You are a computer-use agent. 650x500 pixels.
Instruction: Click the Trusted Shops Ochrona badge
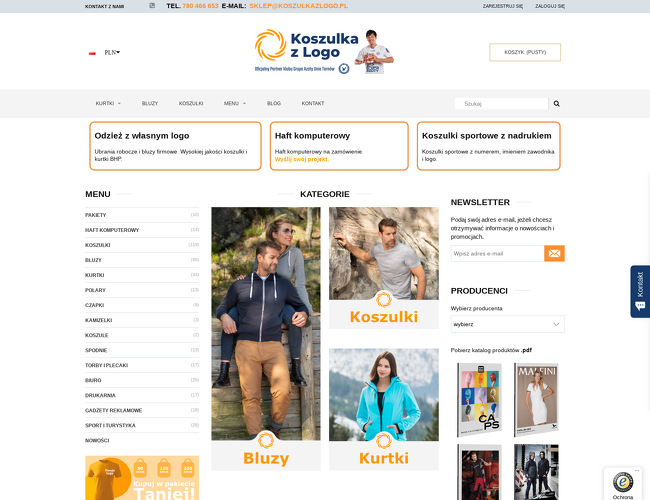pyautogui.click(x=623, y=484)
